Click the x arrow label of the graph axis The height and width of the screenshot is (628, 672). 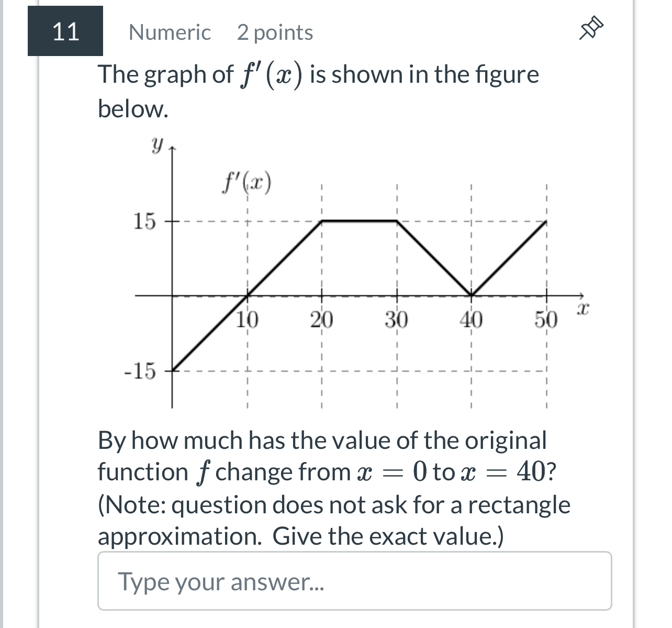(583, 308)
